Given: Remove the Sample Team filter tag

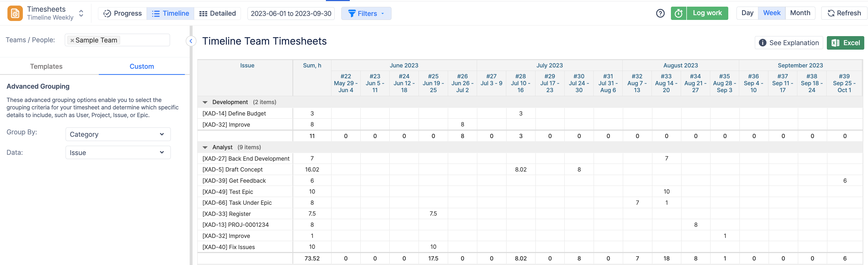Looking at the screenshot, I should [72, 40].
